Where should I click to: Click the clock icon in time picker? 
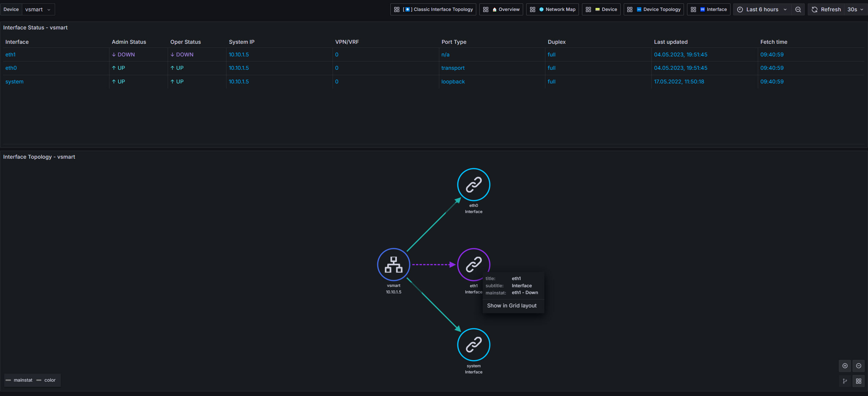740,10
